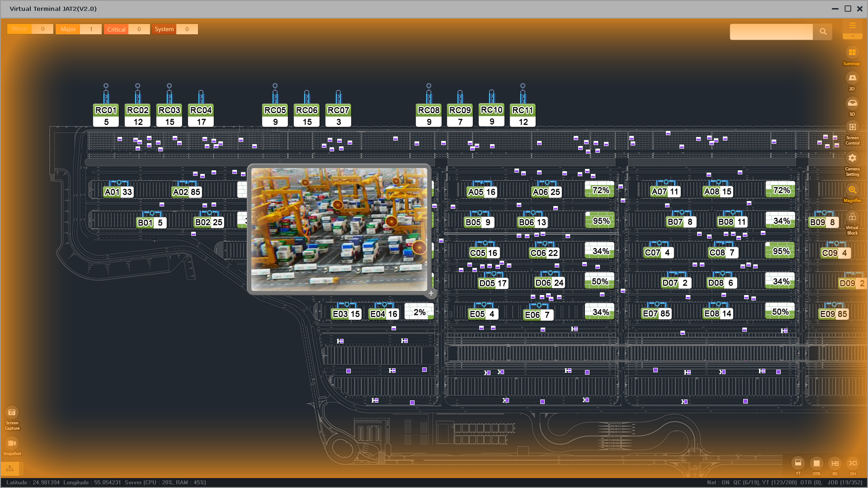Image resolution: width=868 pixels, height=488 pixels.
Task: Toggle OTR equipment visibility
Action: pos(816,463)
